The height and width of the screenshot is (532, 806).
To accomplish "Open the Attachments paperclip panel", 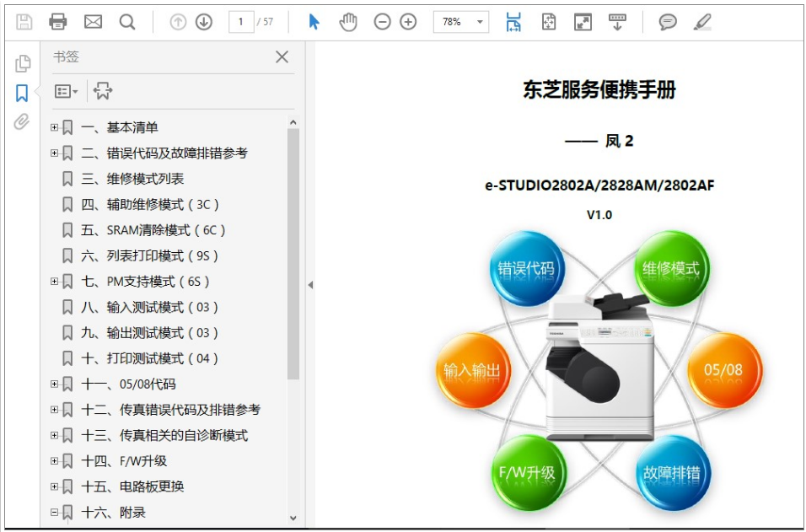I will pos(22,121).
